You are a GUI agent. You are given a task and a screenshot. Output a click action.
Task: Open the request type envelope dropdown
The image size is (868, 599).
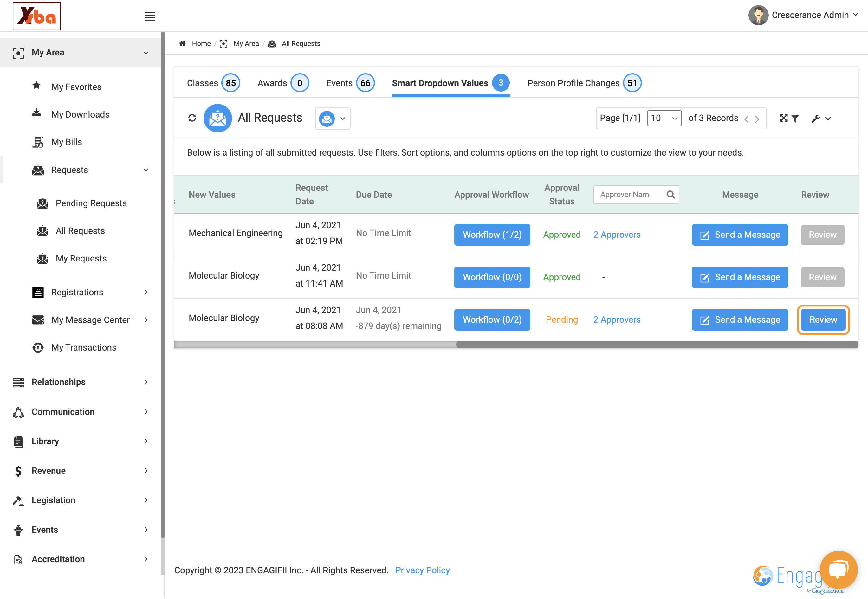333,119
